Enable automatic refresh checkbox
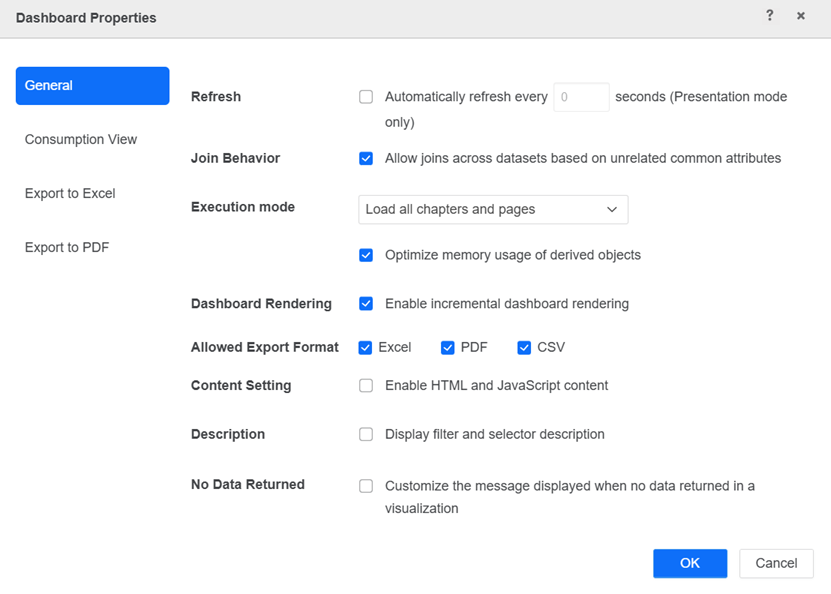 pyautogui.click(x=366, y=97)
